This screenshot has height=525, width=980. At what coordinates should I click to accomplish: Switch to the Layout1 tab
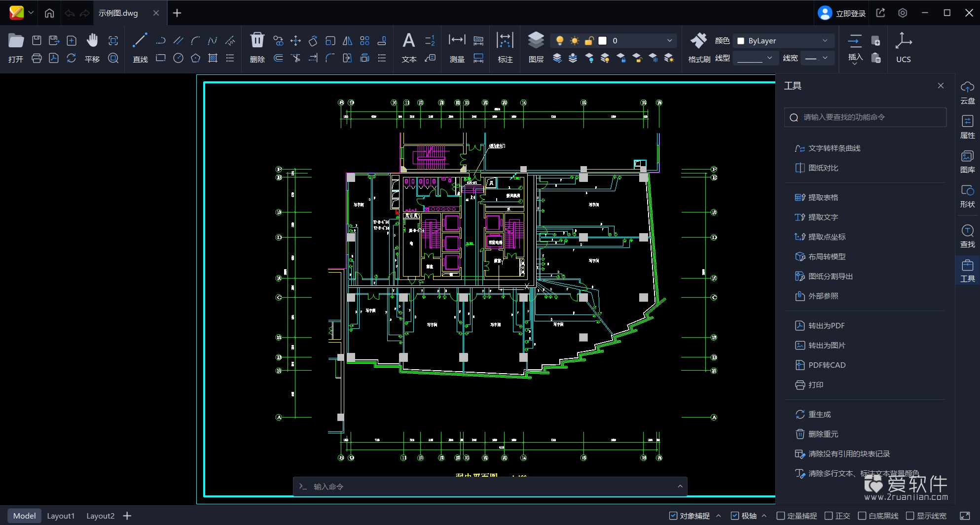pyautogui.click(x=61, y=516)
